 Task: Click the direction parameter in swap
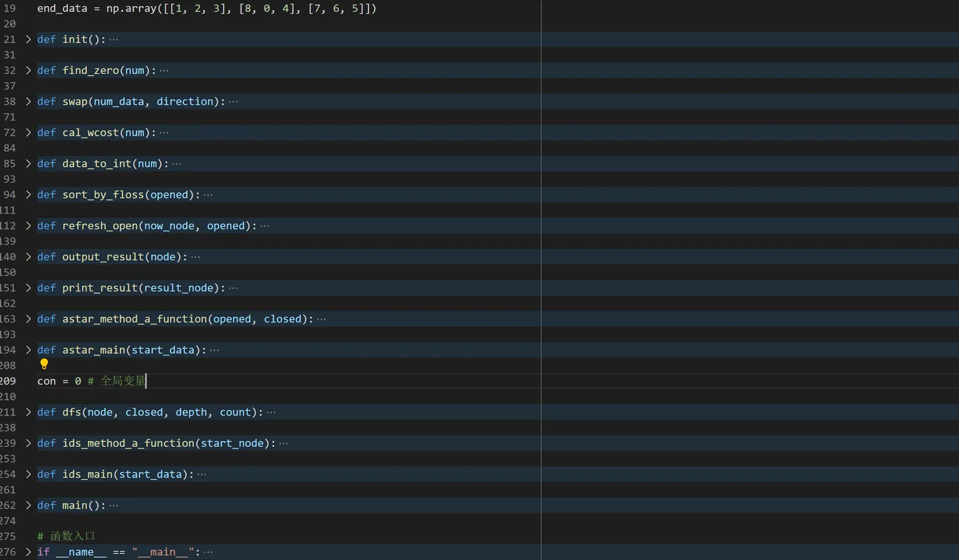pyautogui.click(x=185, y=101)
